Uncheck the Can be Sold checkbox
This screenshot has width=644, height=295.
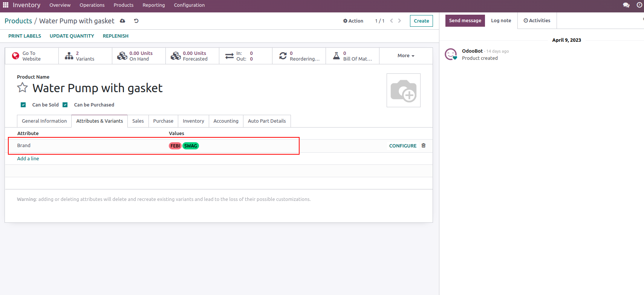point(23,105)
